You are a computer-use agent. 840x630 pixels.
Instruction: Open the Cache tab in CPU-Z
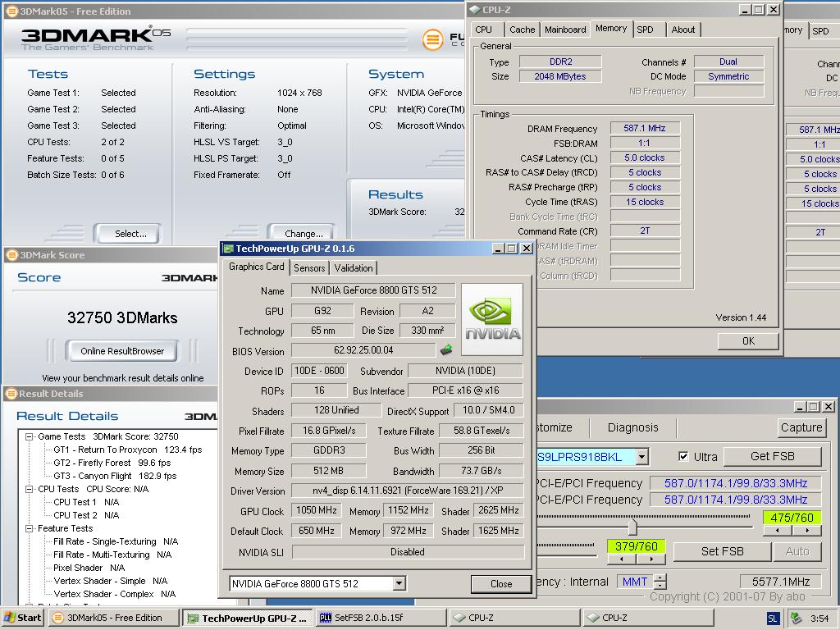click(523, 30)
